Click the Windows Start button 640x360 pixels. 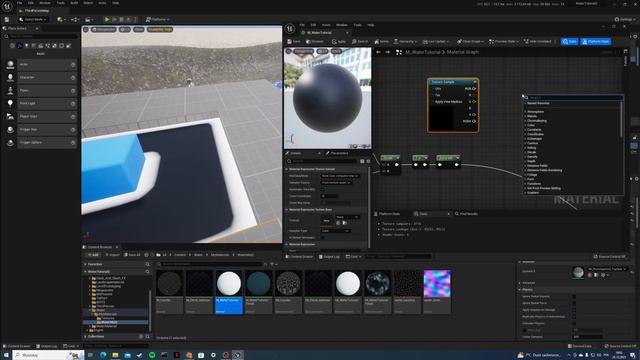coord(6,355)
